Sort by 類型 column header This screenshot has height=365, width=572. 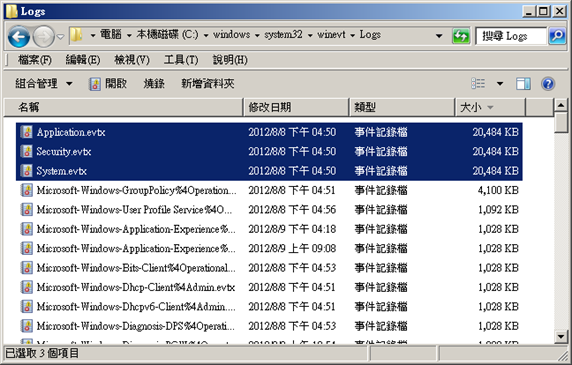[x=402, y=107]
